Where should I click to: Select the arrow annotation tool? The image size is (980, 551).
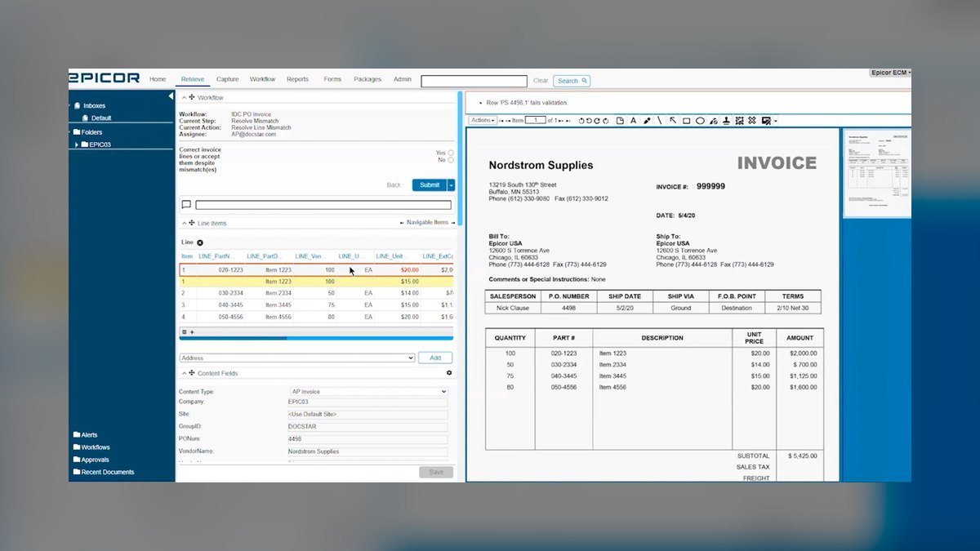click(x=673, y=121)
